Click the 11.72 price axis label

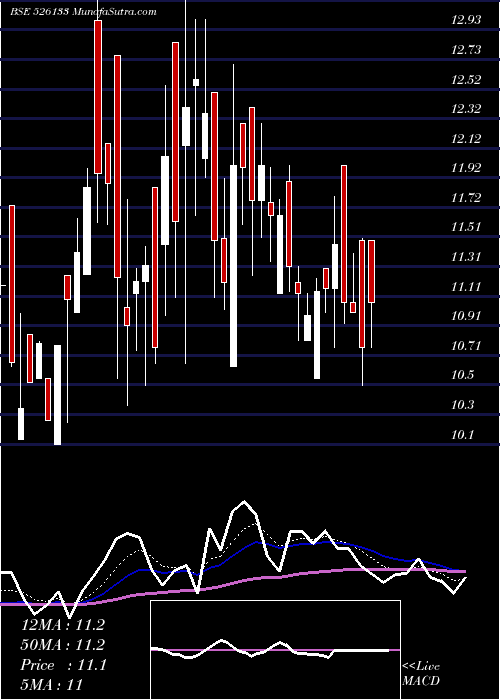coord(466,197)
